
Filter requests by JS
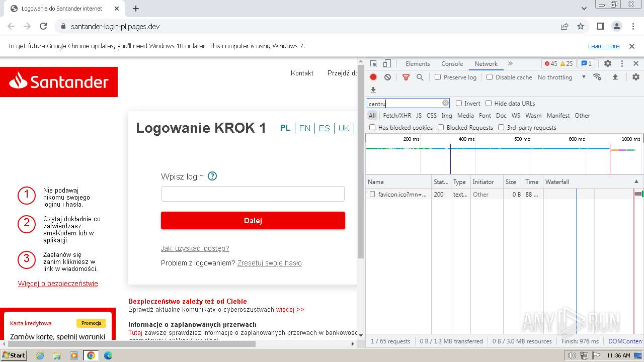(419, 115)
